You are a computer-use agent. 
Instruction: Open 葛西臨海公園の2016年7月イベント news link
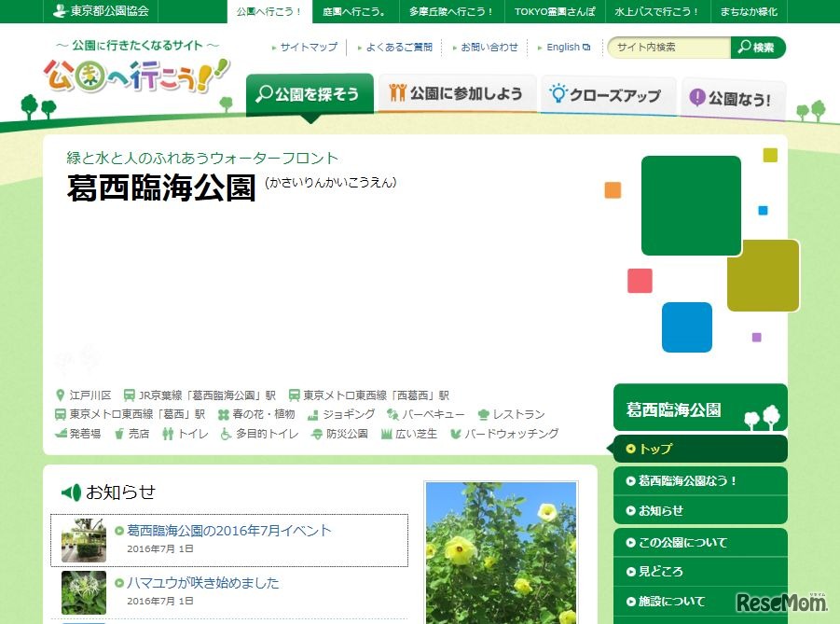click(x=229, y=531)
